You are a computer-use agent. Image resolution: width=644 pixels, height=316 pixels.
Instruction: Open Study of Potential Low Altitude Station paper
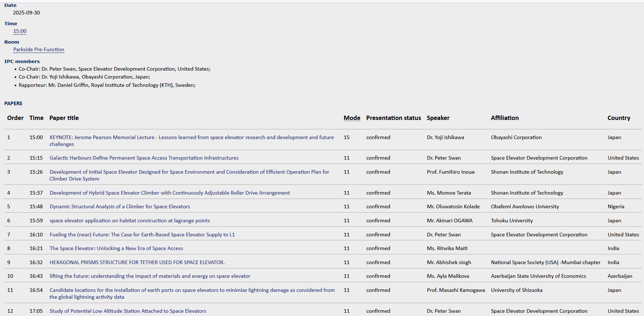click(128, 311)
